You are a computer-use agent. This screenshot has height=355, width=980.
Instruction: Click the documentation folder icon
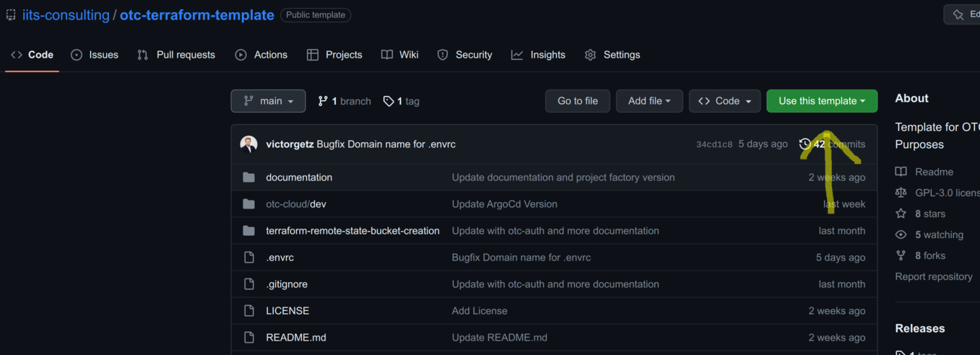point(249,177)
